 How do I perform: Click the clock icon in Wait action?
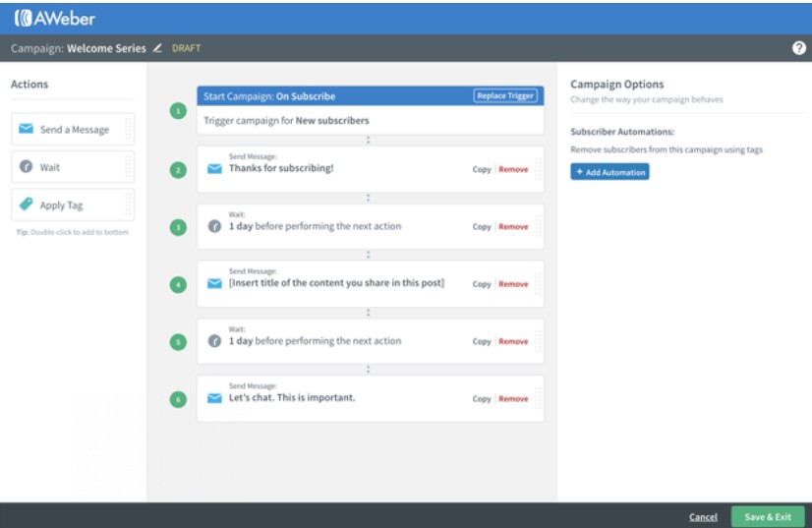26,167
